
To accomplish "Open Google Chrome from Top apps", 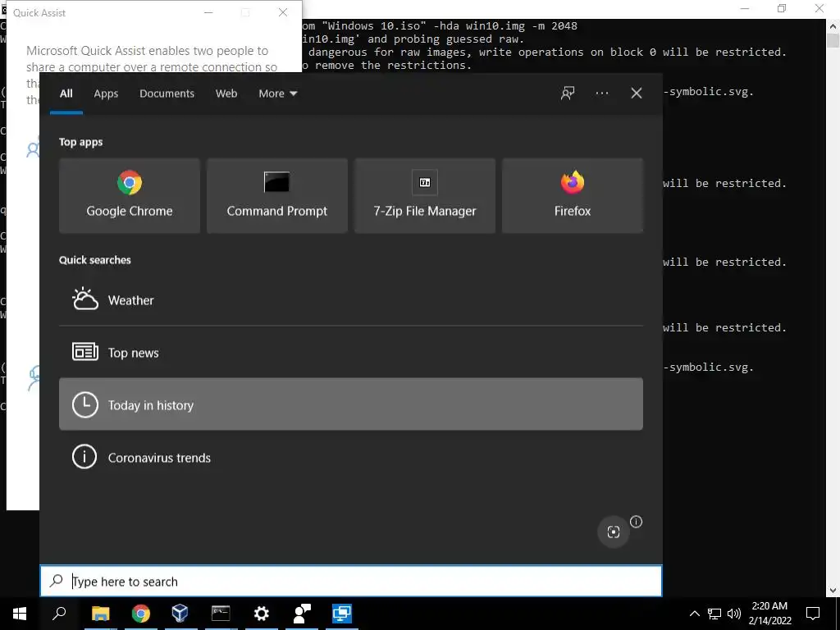I will tap(129, 195).
